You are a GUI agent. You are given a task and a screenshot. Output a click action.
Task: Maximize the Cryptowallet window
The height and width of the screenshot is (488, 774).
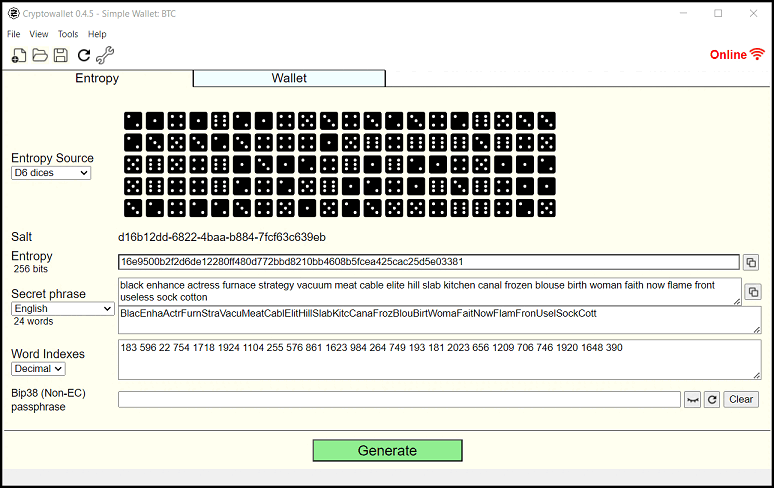718,13
